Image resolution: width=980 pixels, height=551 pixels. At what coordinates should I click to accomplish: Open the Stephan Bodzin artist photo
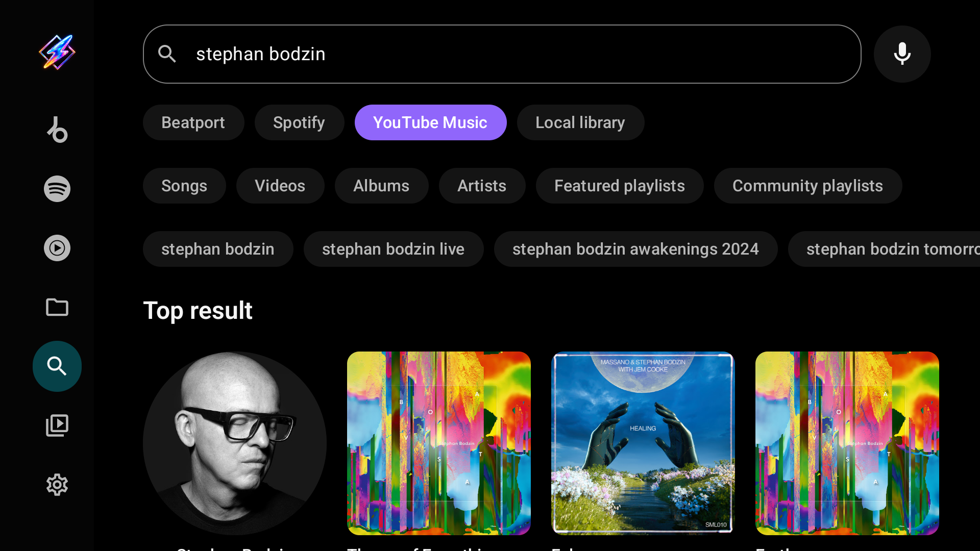(235, 443)
